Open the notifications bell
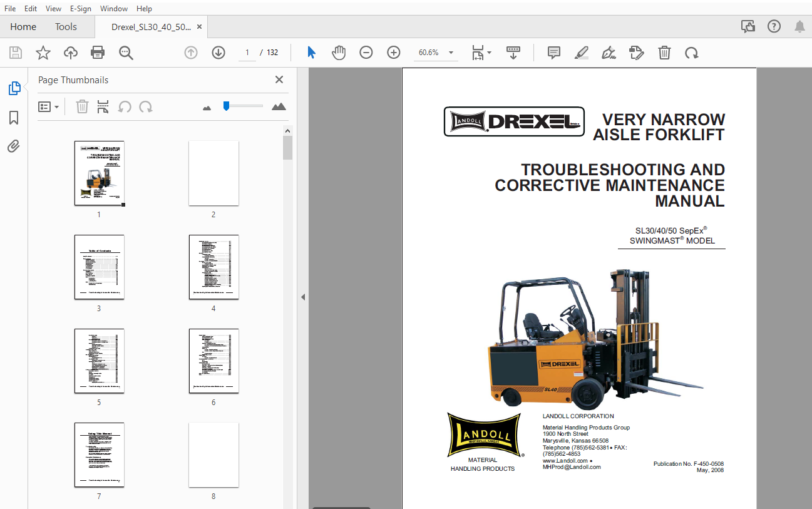The width and height of the screenshot is (812, 509). click(799, 26)
